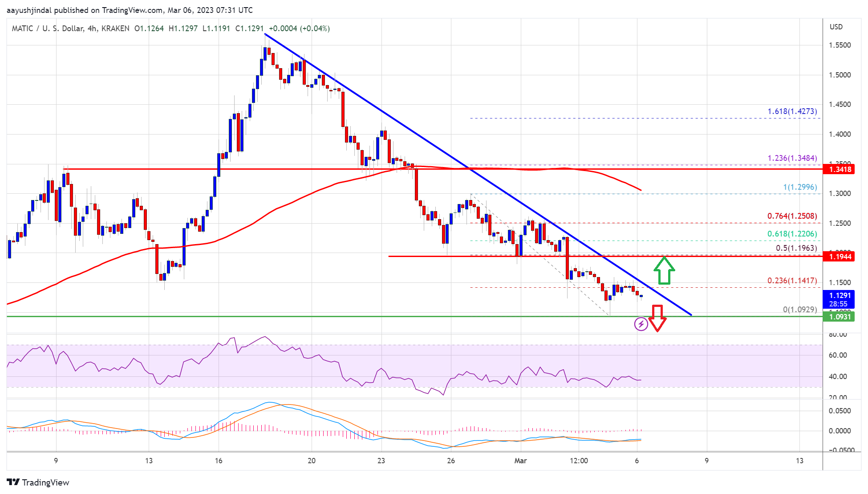868x494 pixels.
Task: Select the red 1.3418 price label
Action: [x=839, y=169]
